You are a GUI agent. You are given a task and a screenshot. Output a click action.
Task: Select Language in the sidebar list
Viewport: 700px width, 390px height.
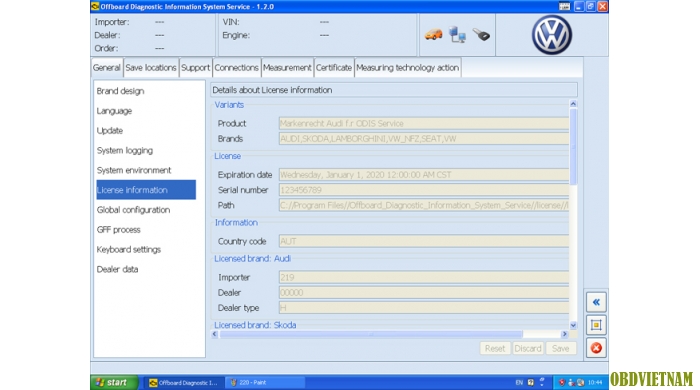coord(146,111)
